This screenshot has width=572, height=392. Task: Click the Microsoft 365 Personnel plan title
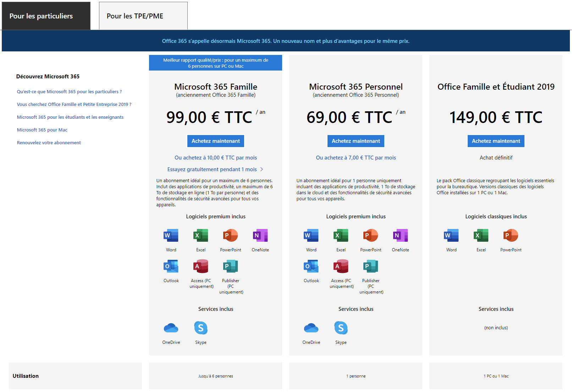[x=356, y=87]
